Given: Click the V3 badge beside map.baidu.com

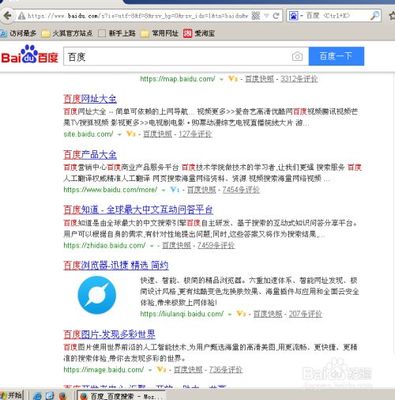Looking at the screenshot, I should (233, 79).
